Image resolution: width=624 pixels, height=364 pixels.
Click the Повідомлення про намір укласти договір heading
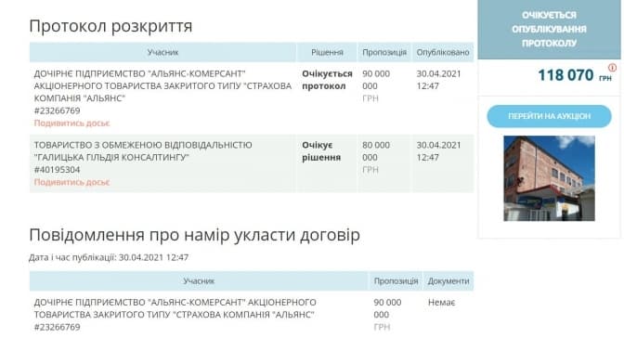[x=195, y=235]
